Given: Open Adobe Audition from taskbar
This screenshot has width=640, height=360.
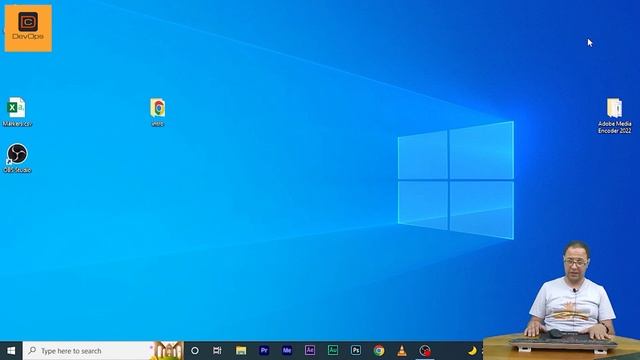Looking at the screenshot, I should (333, 350).
